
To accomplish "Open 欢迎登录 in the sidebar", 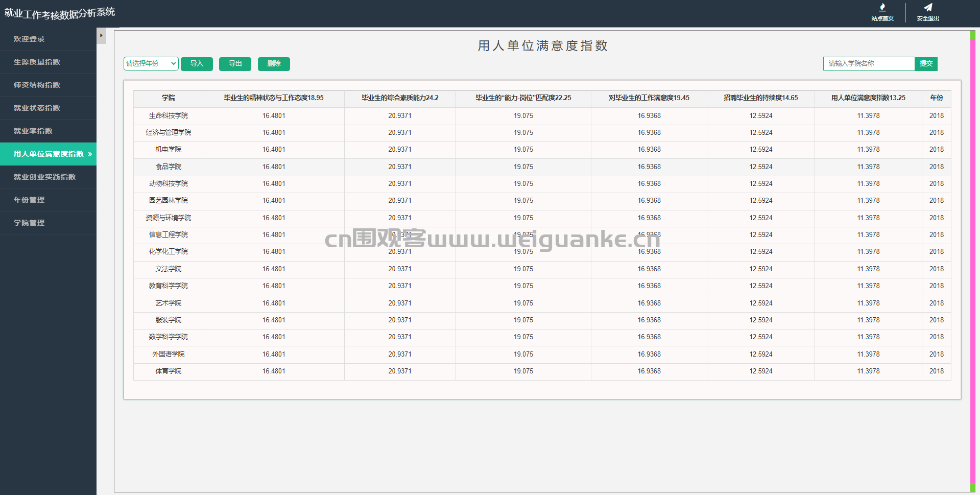I will pyautogui.click(x=48, y=39).
